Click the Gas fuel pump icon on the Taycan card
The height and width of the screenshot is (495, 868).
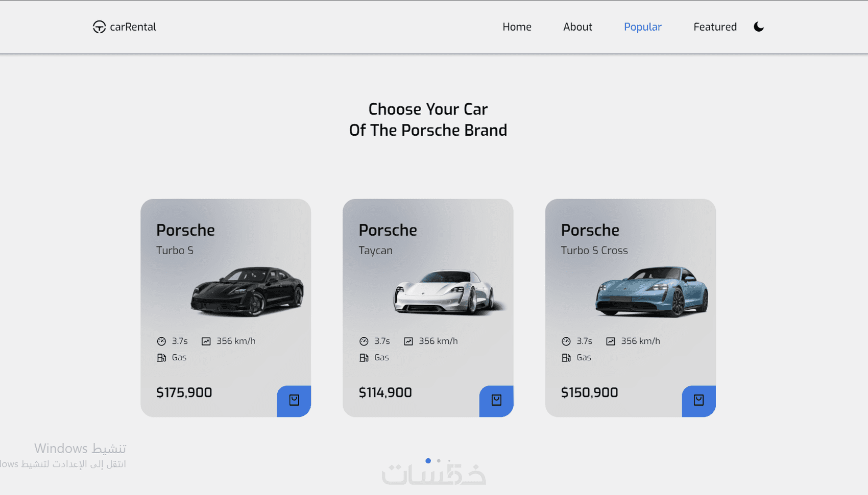point(364,358)
